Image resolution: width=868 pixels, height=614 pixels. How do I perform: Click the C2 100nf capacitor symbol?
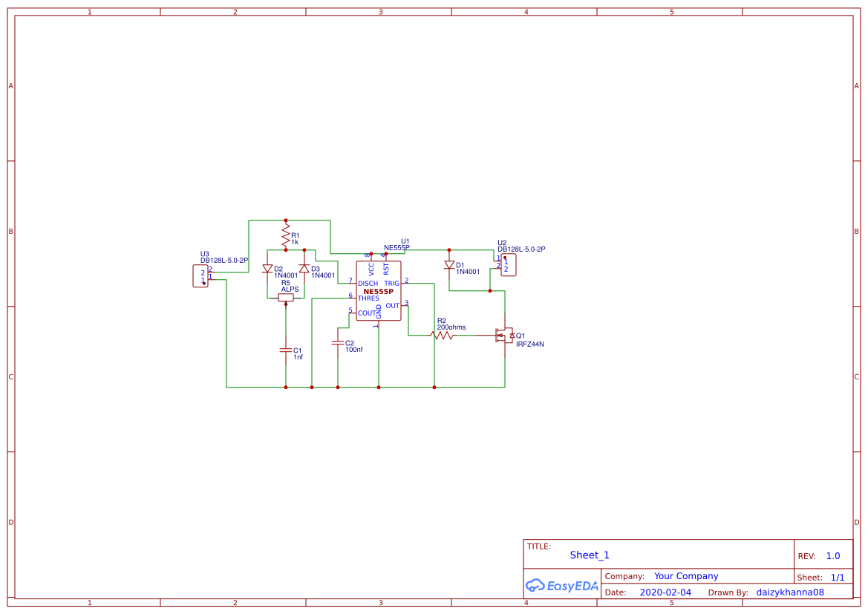[x=338, y=343]
